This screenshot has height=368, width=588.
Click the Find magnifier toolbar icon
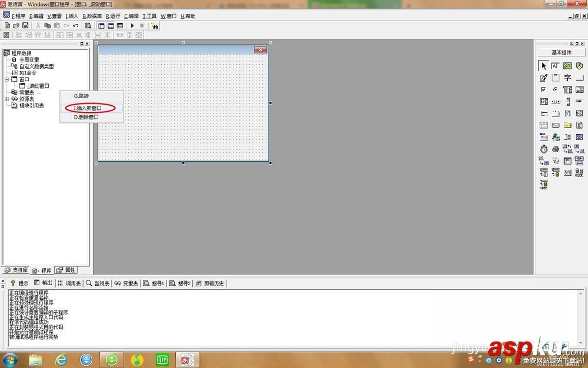tap(88, 25)
